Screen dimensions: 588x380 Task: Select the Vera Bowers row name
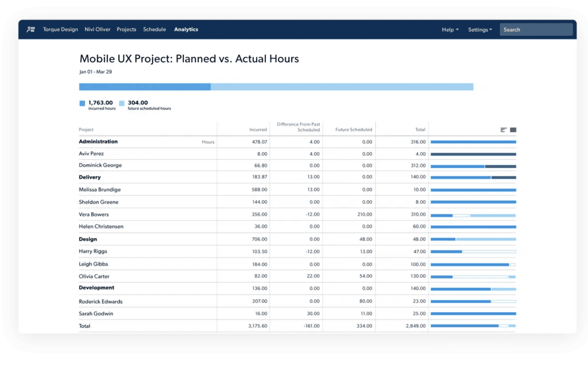pos(94,214)
